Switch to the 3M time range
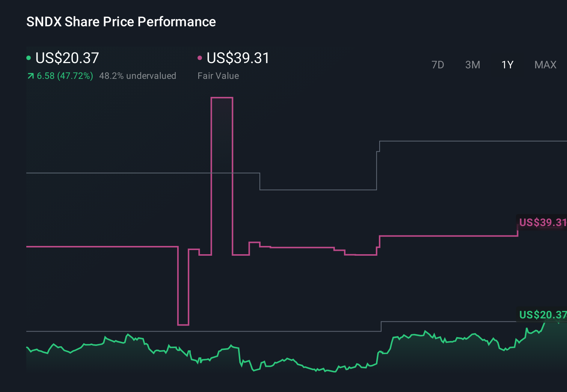The width and height of the screenshot is (567, 392). pos(472,65)
